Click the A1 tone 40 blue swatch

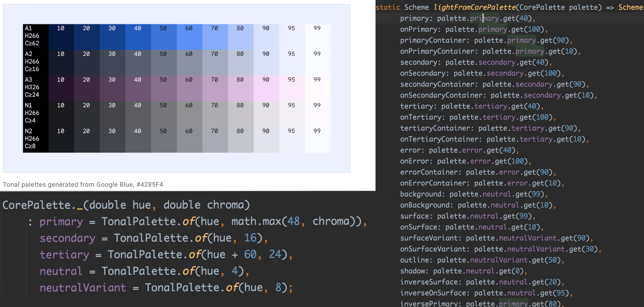point(138,37)
